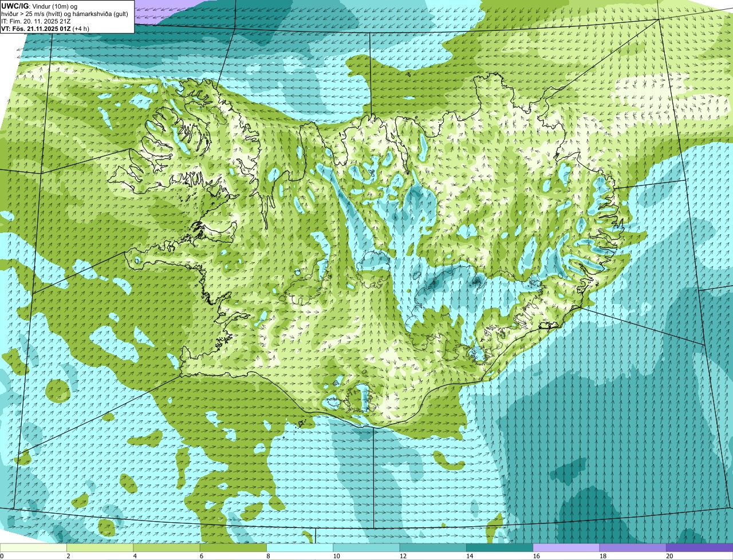
Task: Click the 10–12 m/s light teal legend swatch
Action: tap(366, 547)
